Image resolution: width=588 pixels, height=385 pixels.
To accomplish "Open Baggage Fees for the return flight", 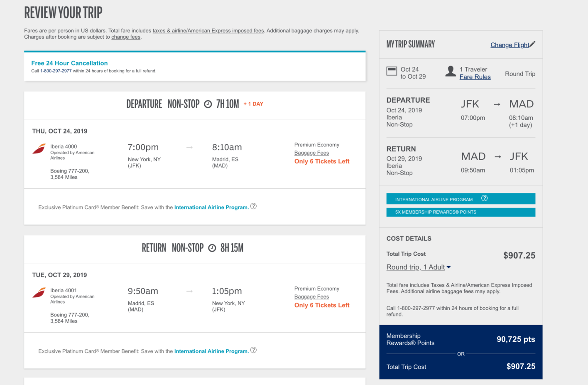I will [311, 296].
